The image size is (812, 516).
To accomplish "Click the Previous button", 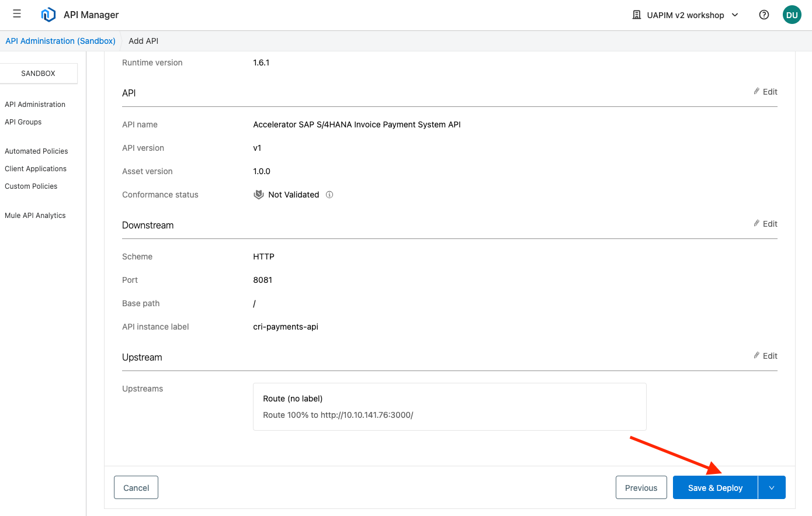I will (641, 488).
